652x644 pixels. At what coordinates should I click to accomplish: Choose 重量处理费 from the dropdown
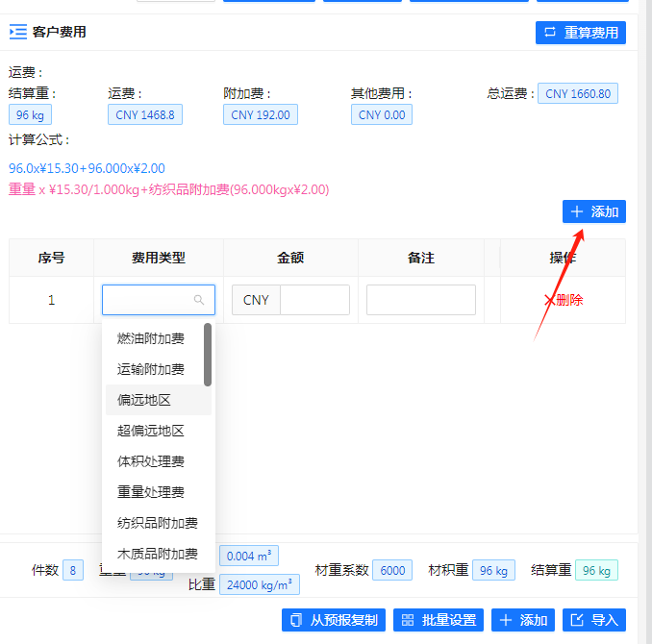pos(151,492)
